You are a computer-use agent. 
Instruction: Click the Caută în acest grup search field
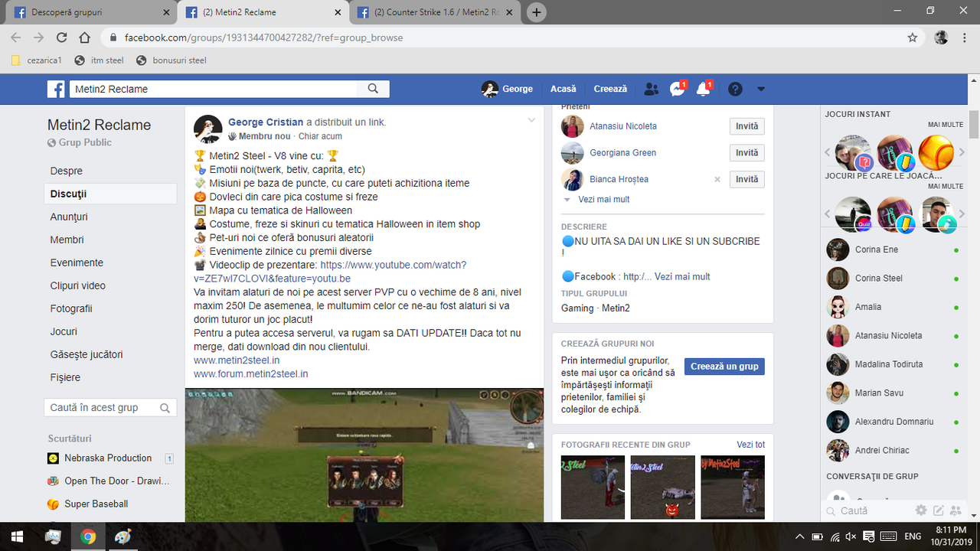coord(111,408)
